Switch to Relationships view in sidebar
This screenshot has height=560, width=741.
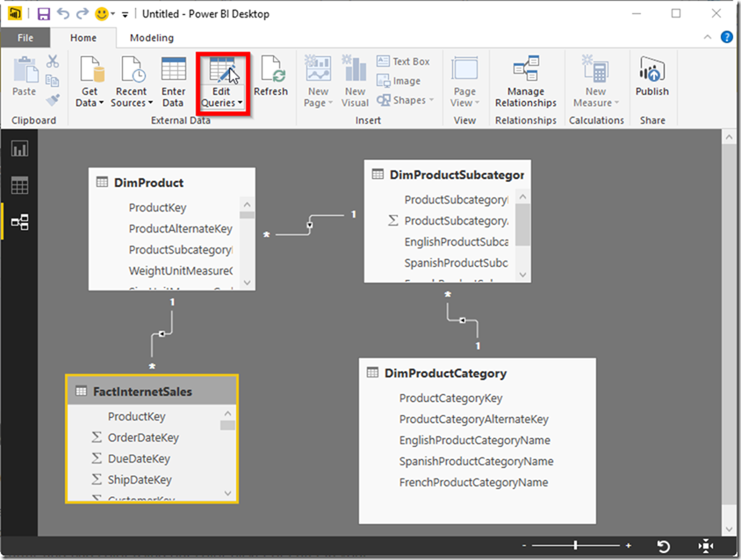point(19,222)
